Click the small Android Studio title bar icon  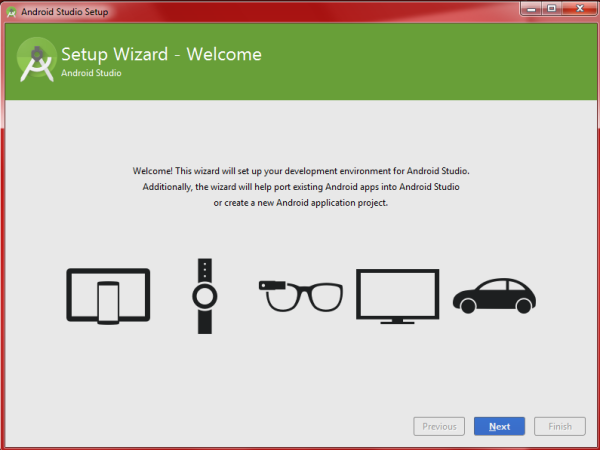[11, 12]
